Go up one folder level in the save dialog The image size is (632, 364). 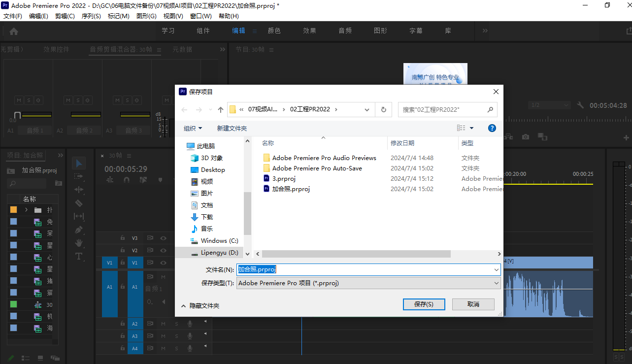221,109
